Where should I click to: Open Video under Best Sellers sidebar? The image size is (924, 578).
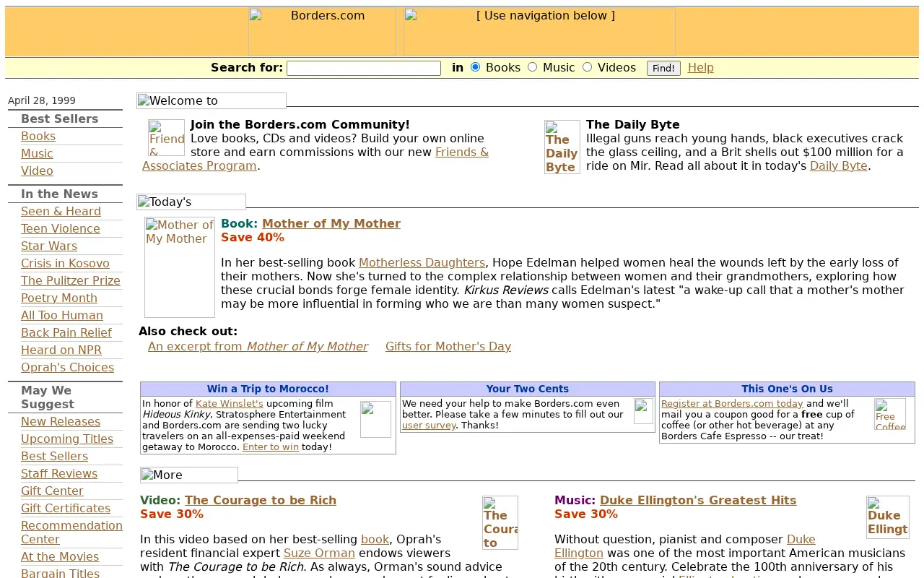coord(37,171)
